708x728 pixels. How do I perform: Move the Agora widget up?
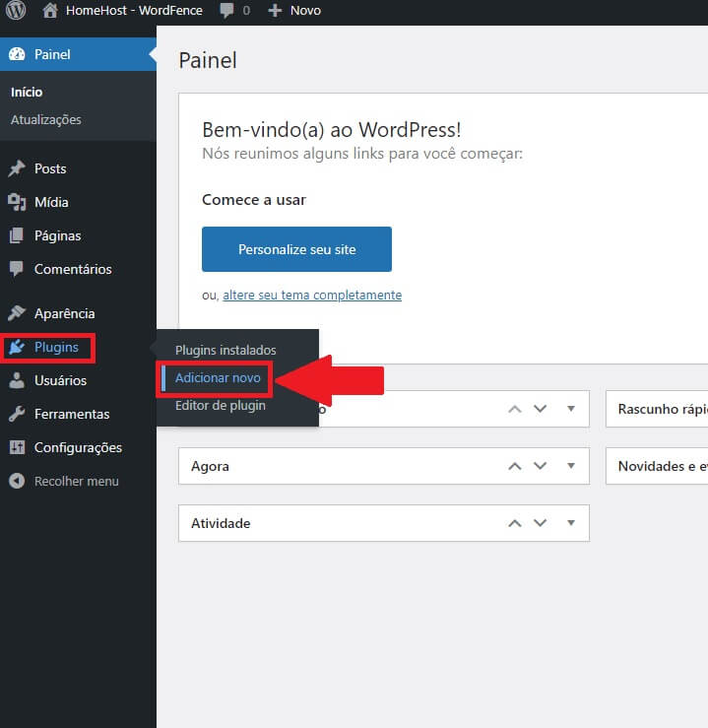(x=515, y=466)
